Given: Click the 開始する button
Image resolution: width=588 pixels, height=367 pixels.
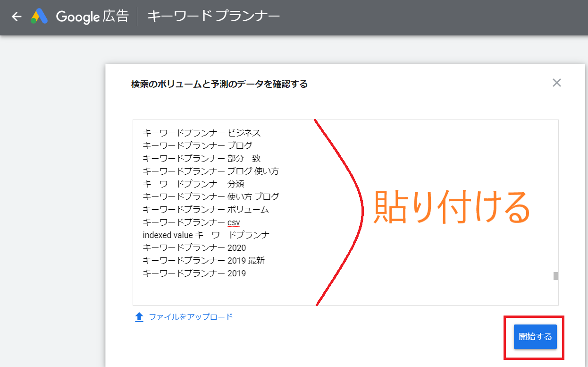Looking at the screenshot, I should pos(535,337).
